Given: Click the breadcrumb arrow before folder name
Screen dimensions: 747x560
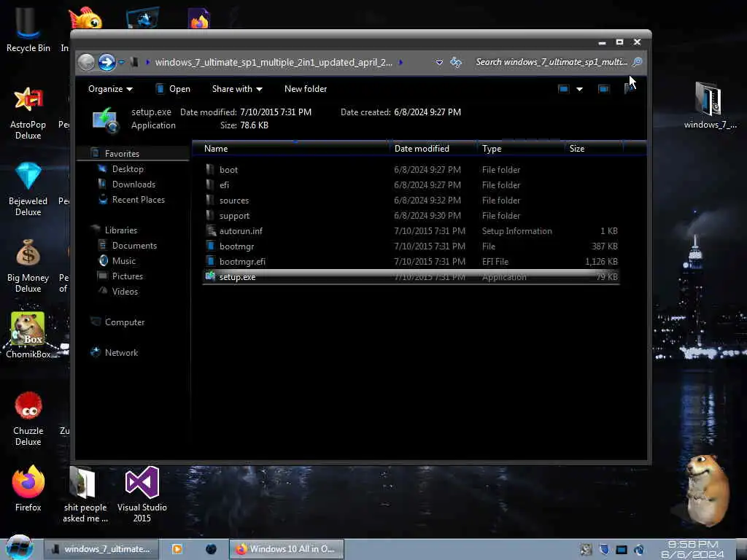Looking at the screenshot, I should [147, 63].
